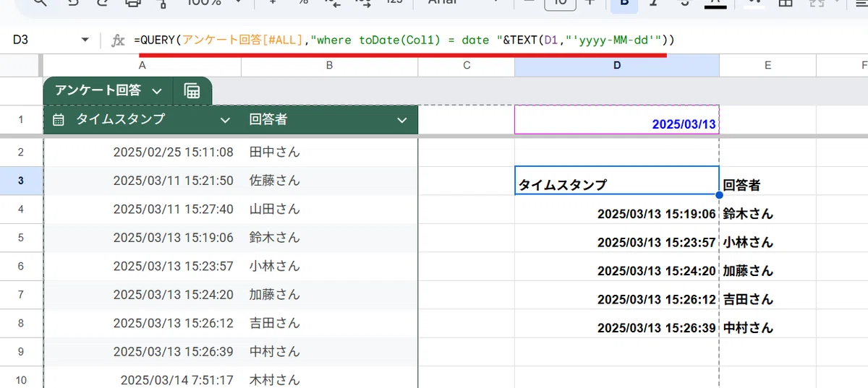This screenshot has height=388, width=868.
Task: Open the 回答者 column filter dropdown
Action: click(403, 120)
